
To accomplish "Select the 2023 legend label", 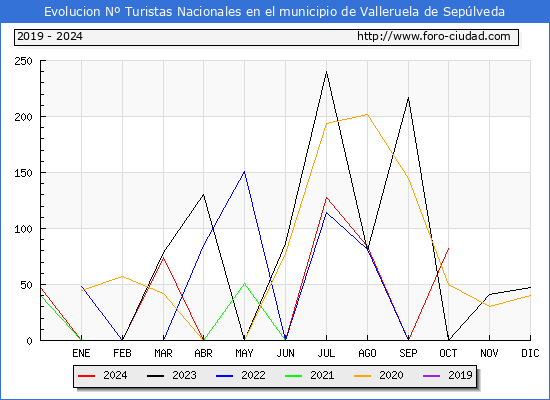I will (184, 375).
